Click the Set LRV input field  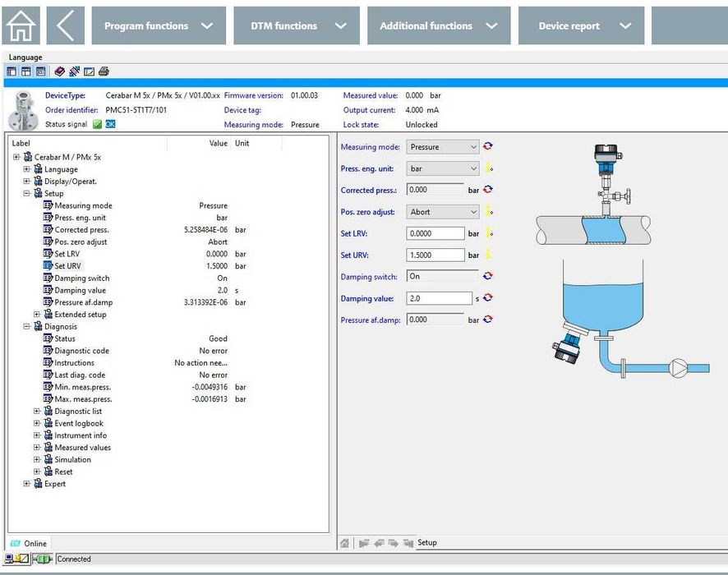[x=435, y=233]
